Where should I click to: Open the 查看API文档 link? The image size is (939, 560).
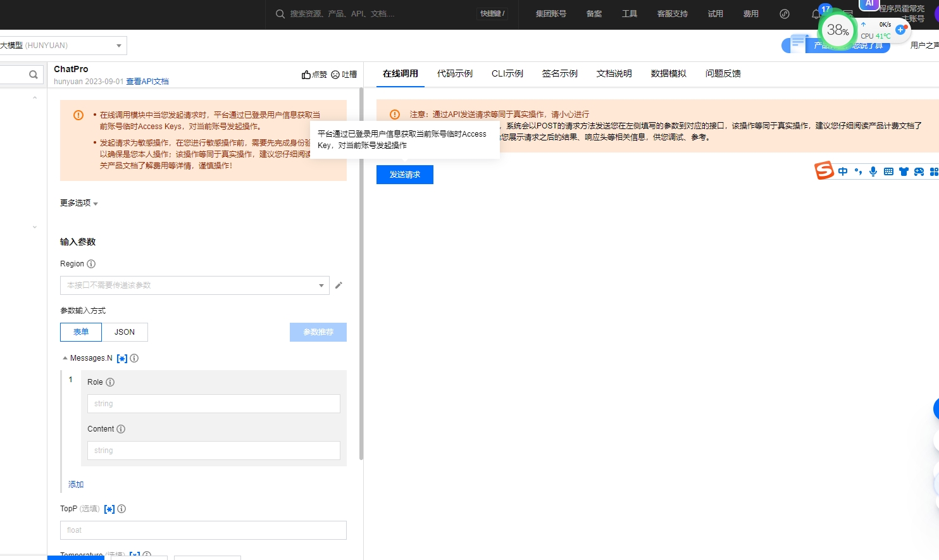147,82
